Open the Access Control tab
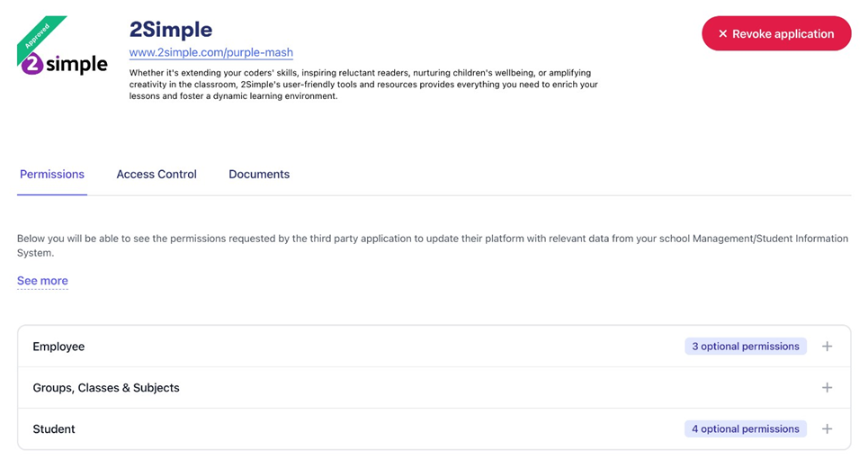 tap(157, 174)
